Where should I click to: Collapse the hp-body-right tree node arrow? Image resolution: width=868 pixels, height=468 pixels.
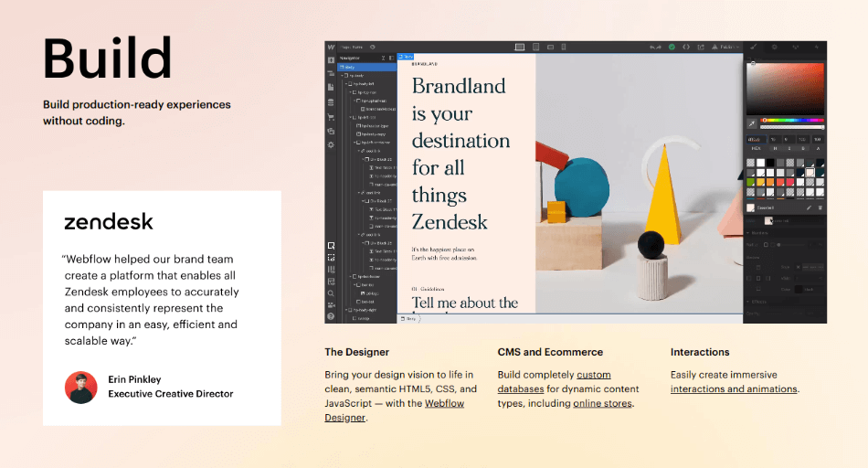click(346, 310)
